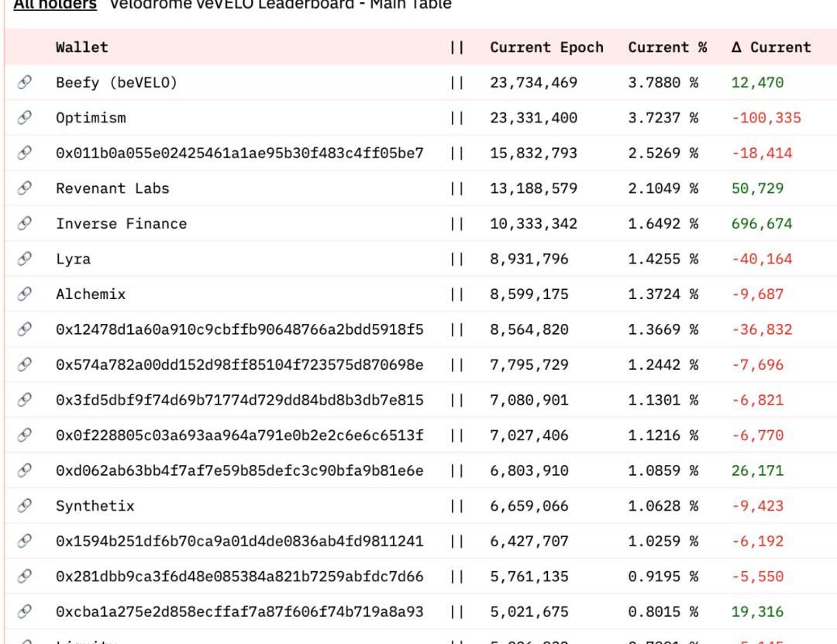Open link icon for wallet 0x1594b251df6b70ca9a01d4de0836ab4fd9811241
This screenshot has height=644, width=837.
click(25, 540)
